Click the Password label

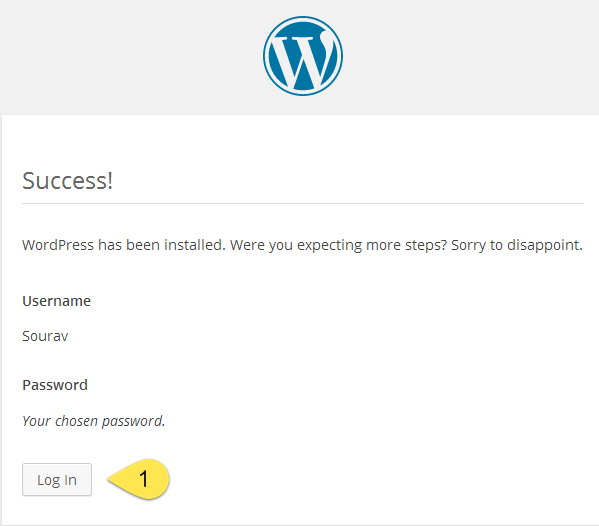coord(55,385)
